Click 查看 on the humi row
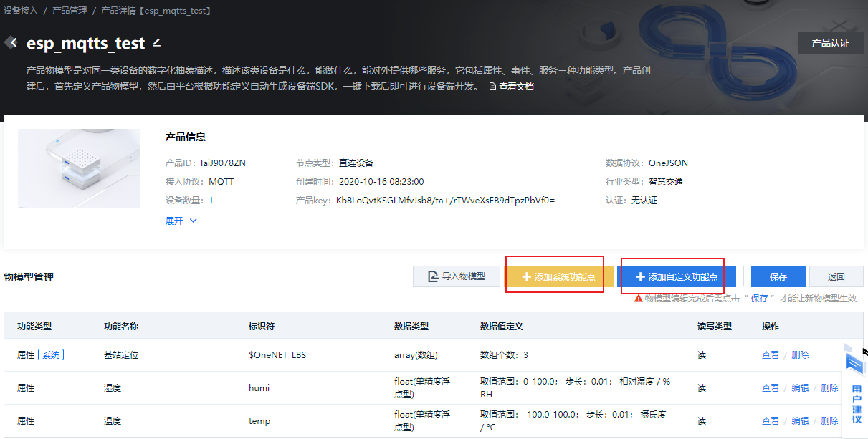Viewport: 868px width, 439px height. pyautogui.click(x=771, y=387)
